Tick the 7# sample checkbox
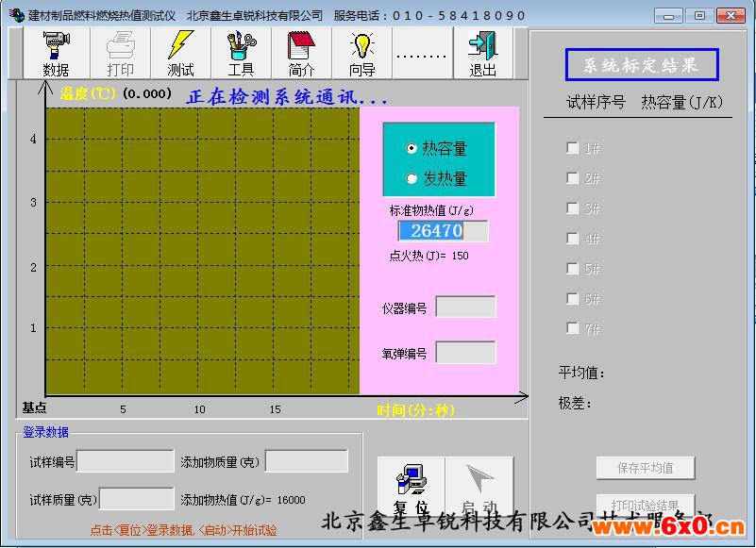Viewport: 756px width, 548px height. [x=572, y=328]
